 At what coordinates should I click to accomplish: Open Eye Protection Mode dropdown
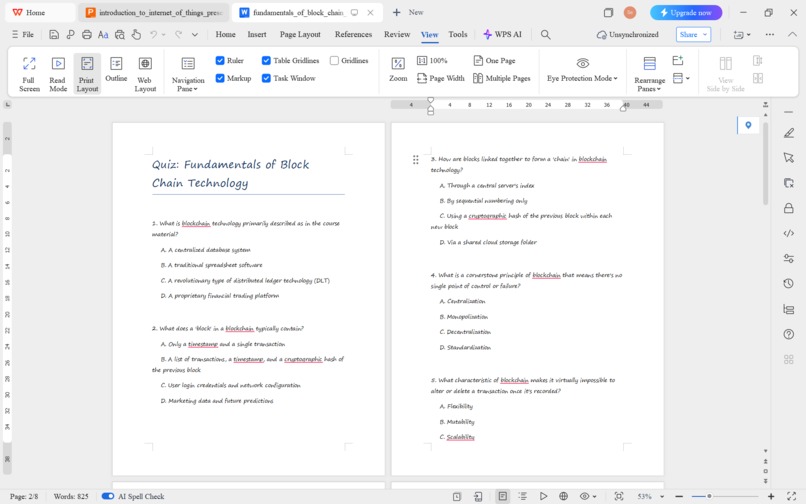tap(582, 78)
